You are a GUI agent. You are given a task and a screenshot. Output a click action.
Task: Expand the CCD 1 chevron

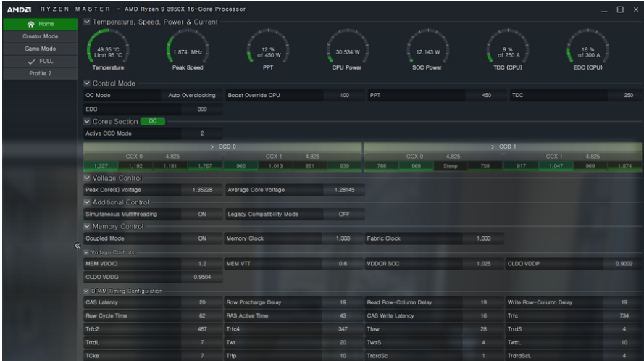tap(493, 146)
